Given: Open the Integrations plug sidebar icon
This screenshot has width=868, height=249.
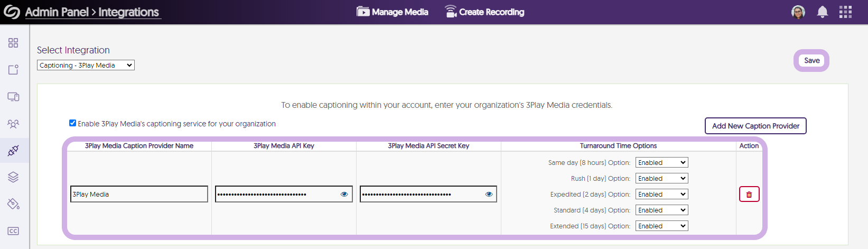Looking at the screenshot, I should (x=13, y=151).
